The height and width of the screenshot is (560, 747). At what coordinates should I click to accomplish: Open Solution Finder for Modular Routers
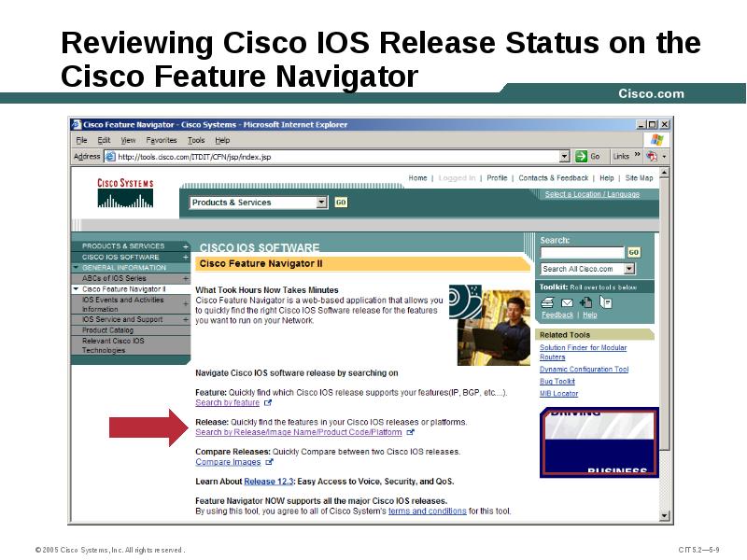583,353
